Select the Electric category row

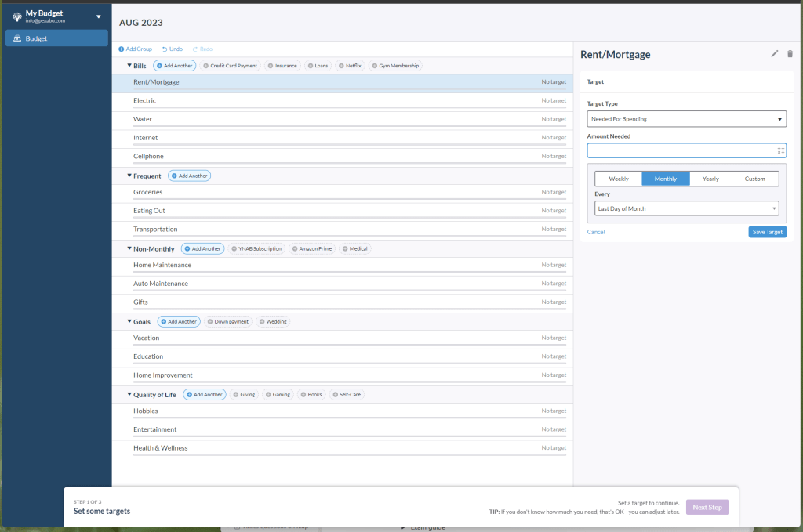point(343,102)
